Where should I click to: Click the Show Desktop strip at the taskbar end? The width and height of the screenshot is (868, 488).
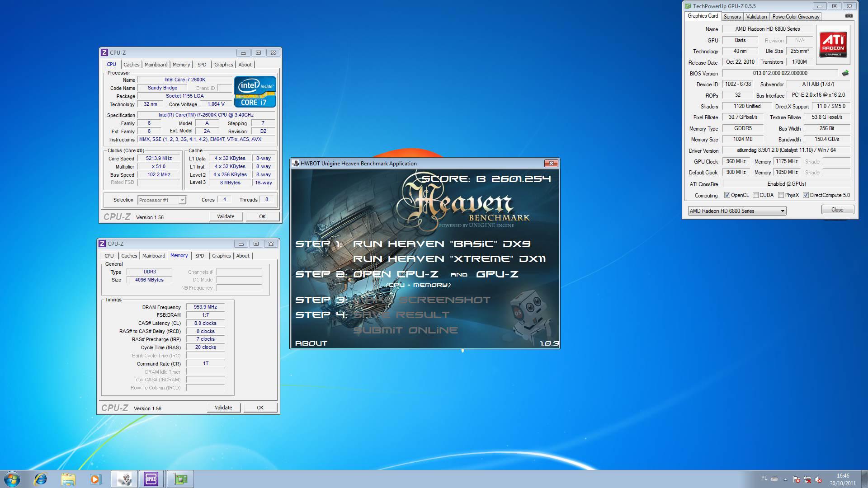[x=864, y=479]
